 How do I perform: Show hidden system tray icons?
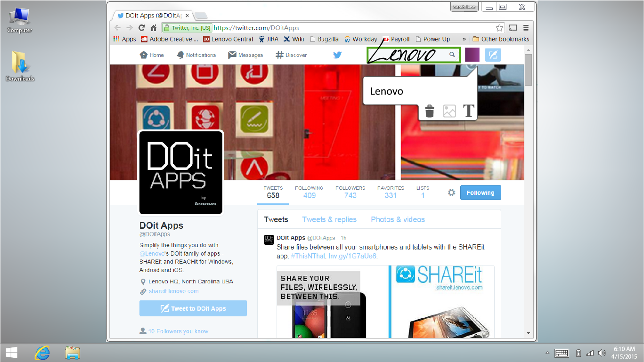pos(547,353)
